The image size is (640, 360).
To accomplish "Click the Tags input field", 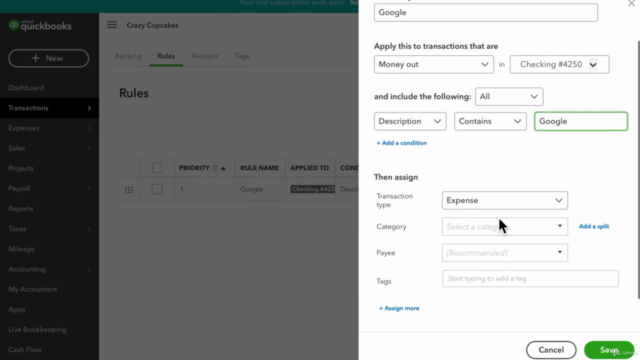I will [530, 278].
